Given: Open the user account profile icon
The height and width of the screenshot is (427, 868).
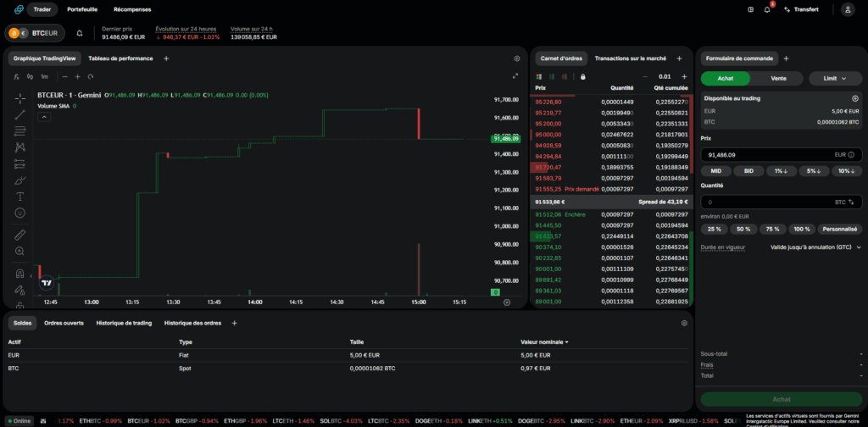Looking at the screenshot, I should click(848, 9).
